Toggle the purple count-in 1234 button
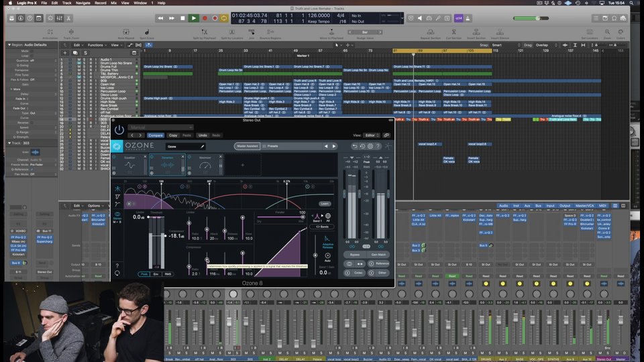This screenshot has width=644, height=362. [458, 18]
